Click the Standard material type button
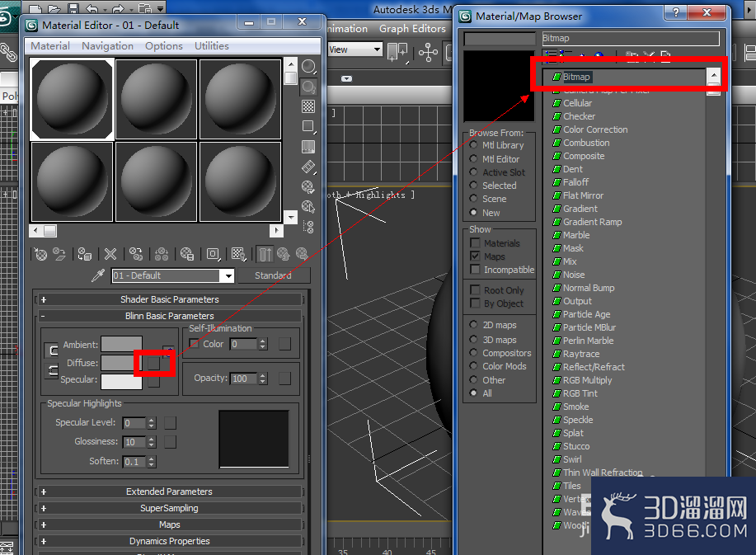Image resolution: width=756 pixels, height=555 pixels. 273,275
